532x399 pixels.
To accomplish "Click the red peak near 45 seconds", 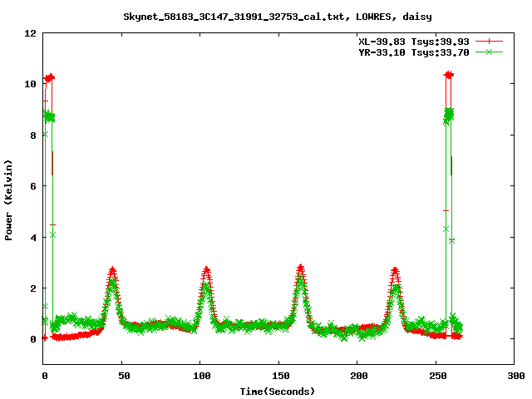I will pos(113,271).
